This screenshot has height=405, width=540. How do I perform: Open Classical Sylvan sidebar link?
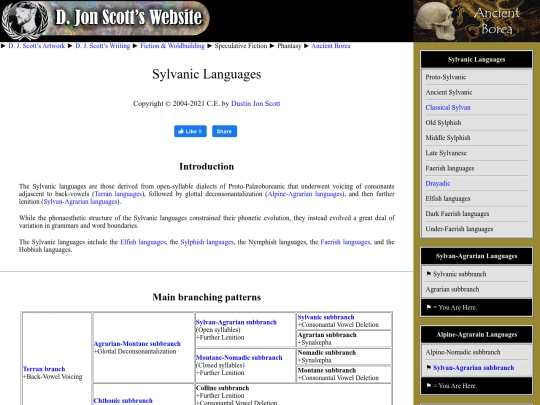tap(448, 107)
